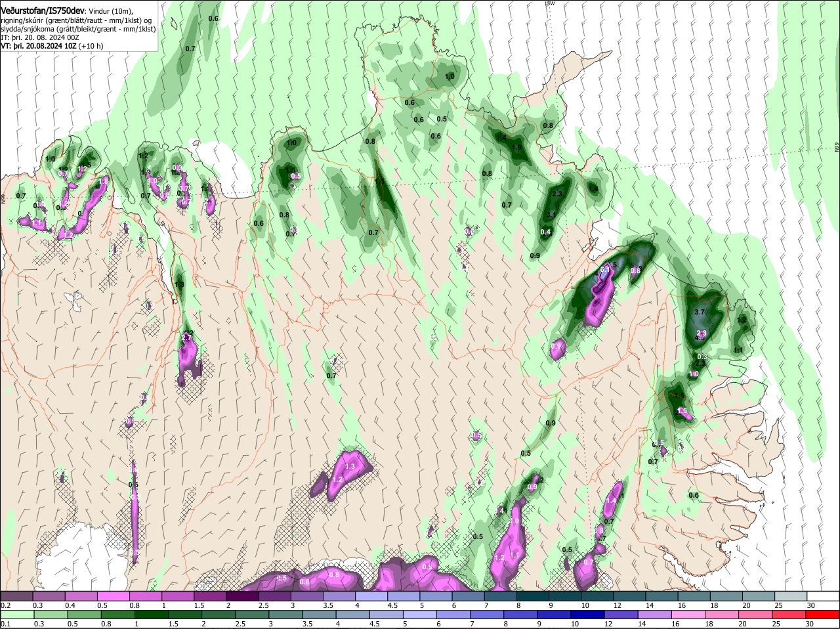Screen dimensions: 840x629
Task: Select the 'IT: þri. 20. 08. 2024 00Z' line
Action: [40, 37]
